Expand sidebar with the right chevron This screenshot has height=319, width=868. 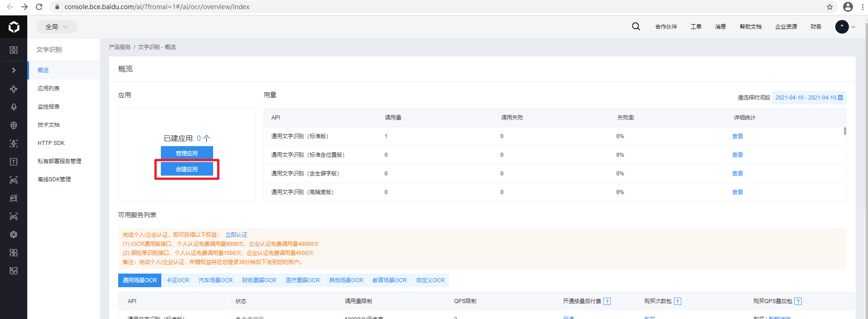(x=14, y=70)
